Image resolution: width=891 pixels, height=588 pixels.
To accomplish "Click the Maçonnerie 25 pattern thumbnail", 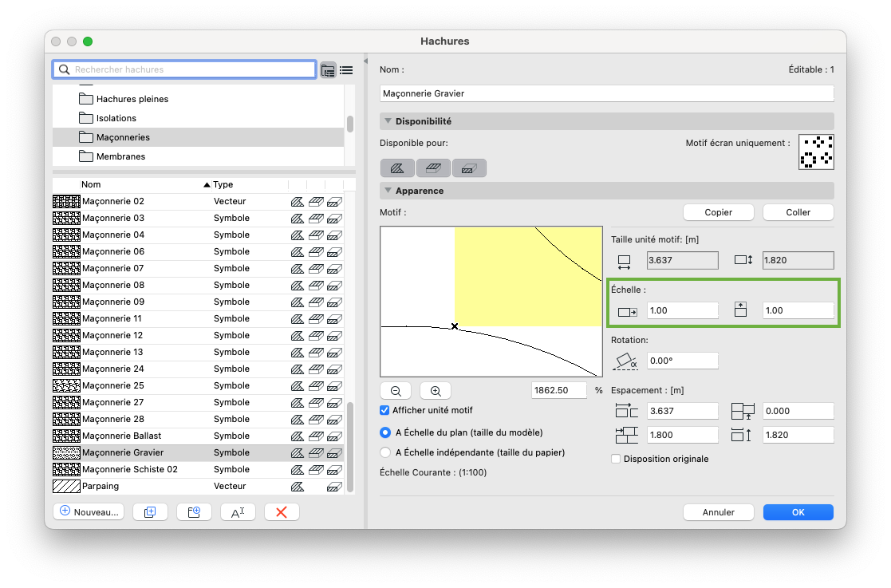I will pyautogui.click(x=66, y=386).
